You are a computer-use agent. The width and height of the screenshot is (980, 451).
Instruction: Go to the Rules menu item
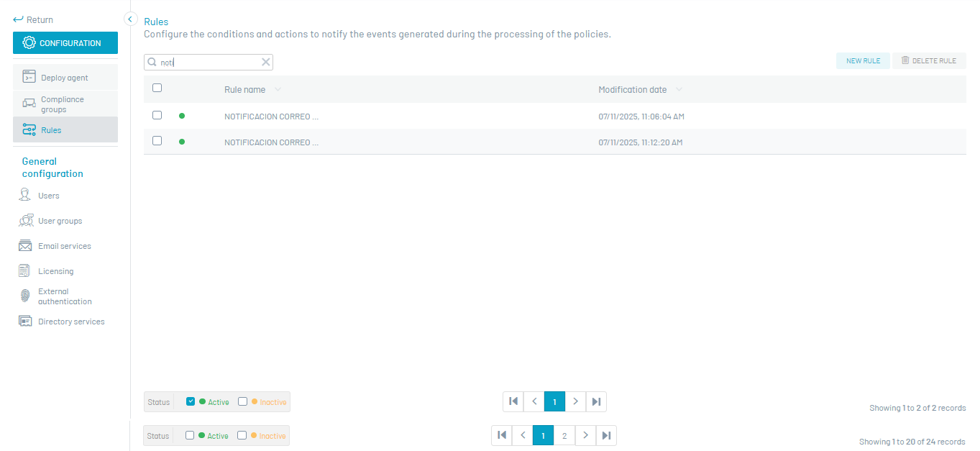point(65,129)
